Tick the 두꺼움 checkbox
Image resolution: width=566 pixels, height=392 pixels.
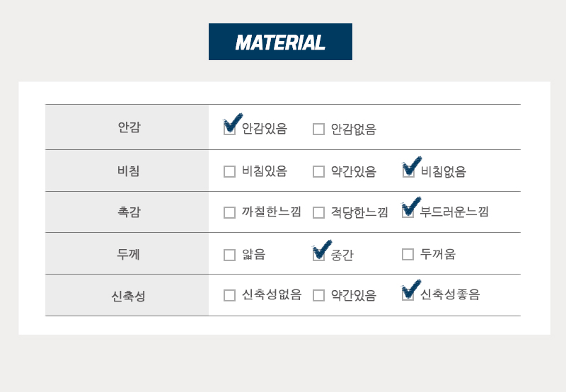[408, 254]
